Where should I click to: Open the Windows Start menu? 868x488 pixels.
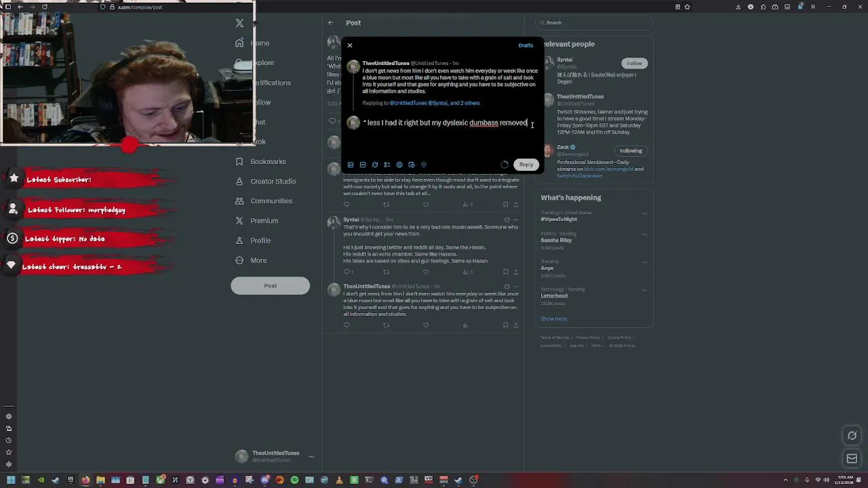tap(11, 480)
